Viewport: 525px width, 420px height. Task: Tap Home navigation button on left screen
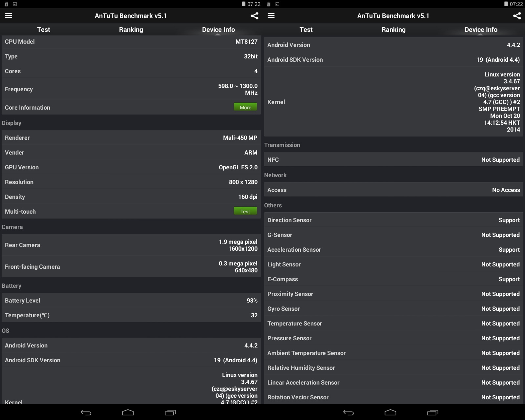[x=128, y=412]
